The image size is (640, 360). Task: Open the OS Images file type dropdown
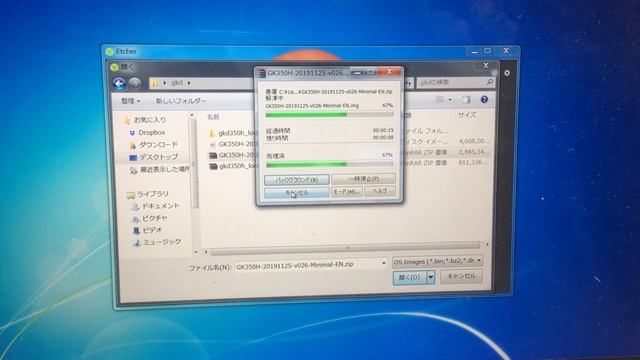point(438,261)
